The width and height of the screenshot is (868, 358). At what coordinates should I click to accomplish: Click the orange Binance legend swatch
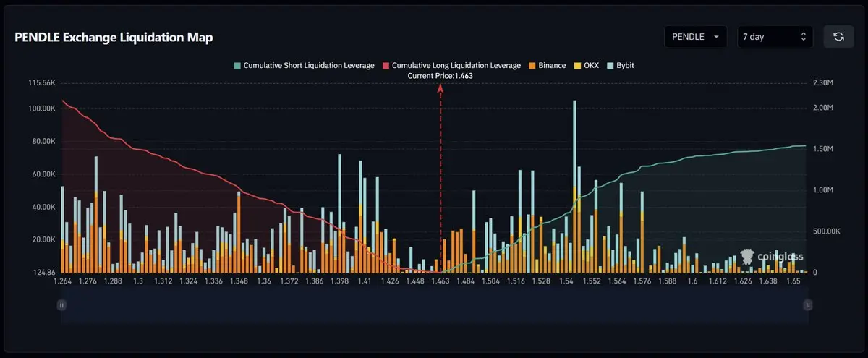(x=532, y=65)
